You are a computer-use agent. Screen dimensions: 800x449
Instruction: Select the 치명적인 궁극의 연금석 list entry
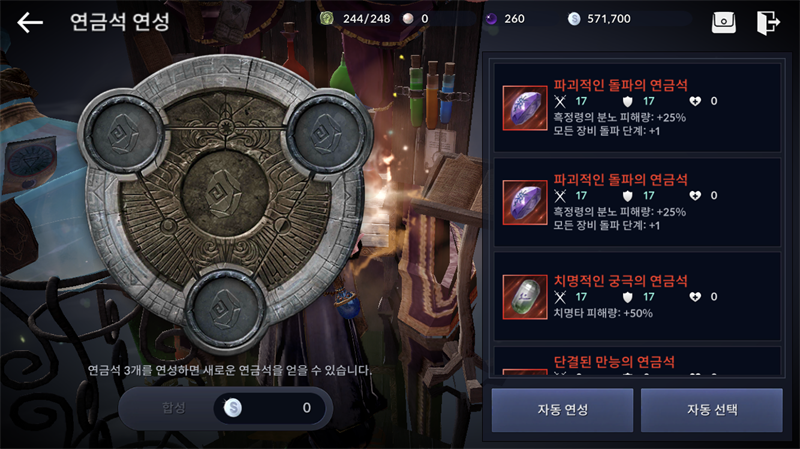coord(637,296)
